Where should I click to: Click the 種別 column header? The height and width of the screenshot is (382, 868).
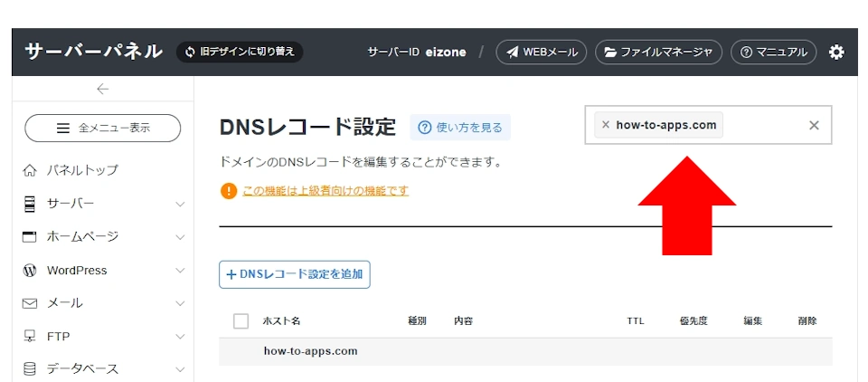pos(417,321)
